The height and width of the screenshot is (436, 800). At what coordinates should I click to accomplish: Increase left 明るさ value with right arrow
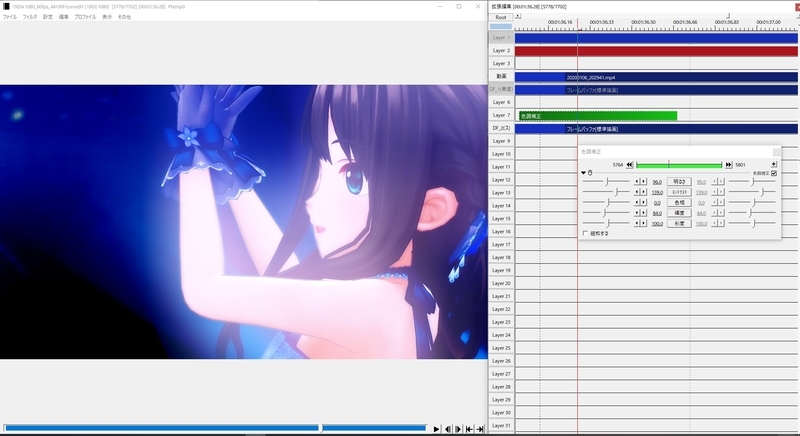pos(643,182)
